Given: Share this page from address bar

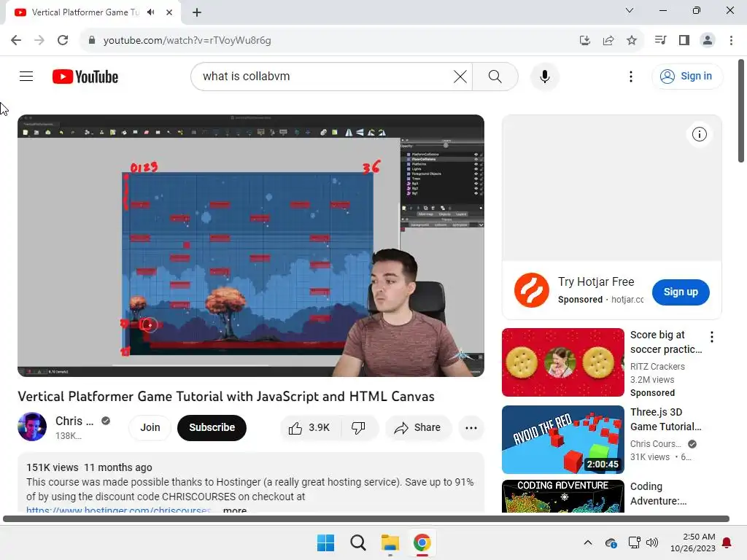Looking at the screenshot, I should pos(608,41).
